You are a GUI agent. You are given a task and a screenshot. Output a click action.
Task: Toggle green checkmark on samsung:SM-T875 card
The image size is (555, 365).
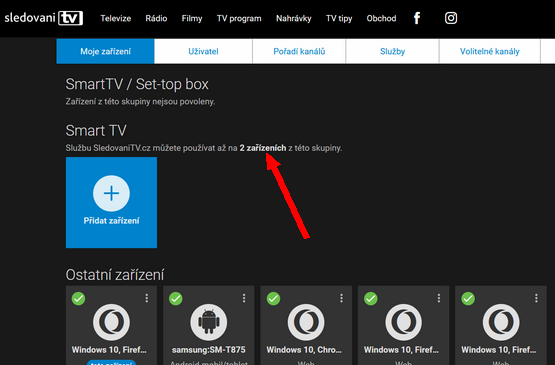[x=176, y=298]
